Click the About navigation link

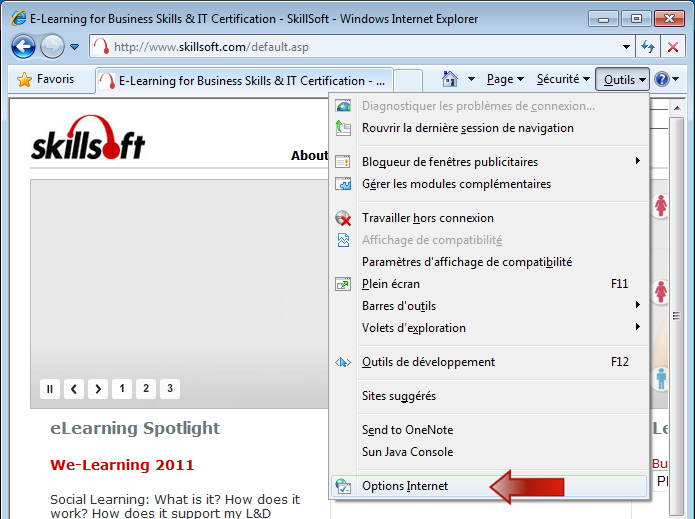point(309,156)
